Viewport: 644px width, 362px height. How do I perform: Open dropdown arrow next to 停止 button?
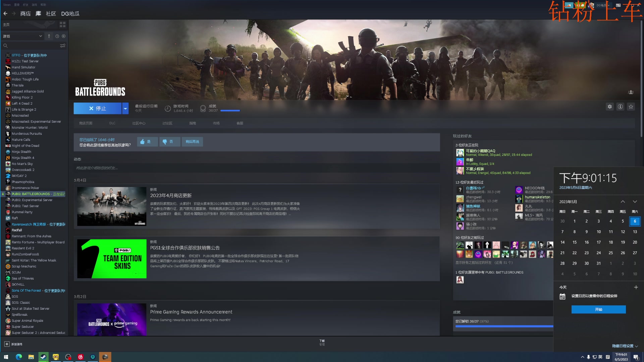(125, 108)
